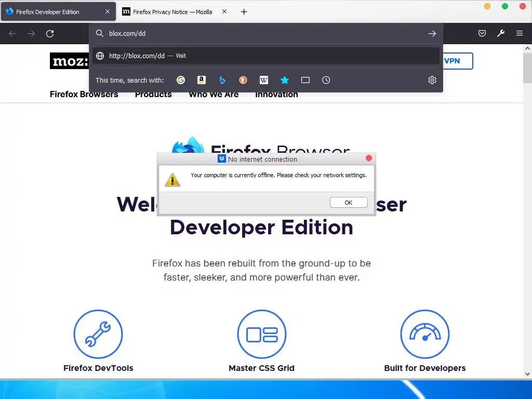Click the vertical scrollbar thumb
This screenshot has height=399, width=532.
527,68
